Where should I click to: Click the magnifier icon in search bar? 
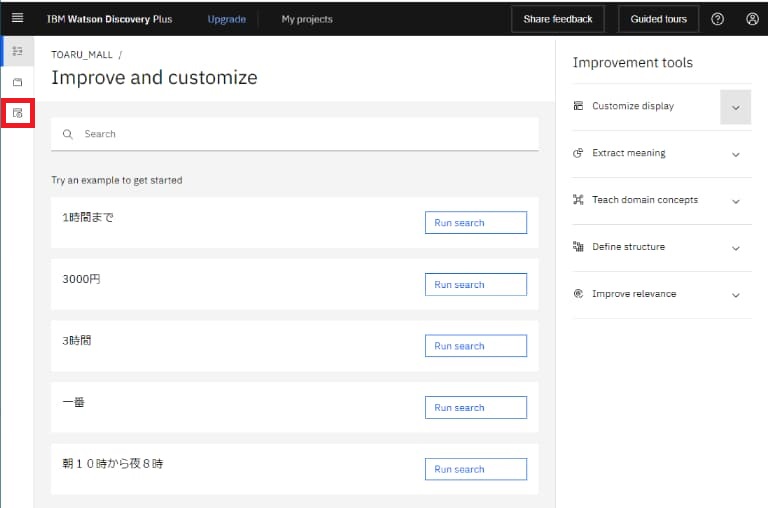pos(68,134)
